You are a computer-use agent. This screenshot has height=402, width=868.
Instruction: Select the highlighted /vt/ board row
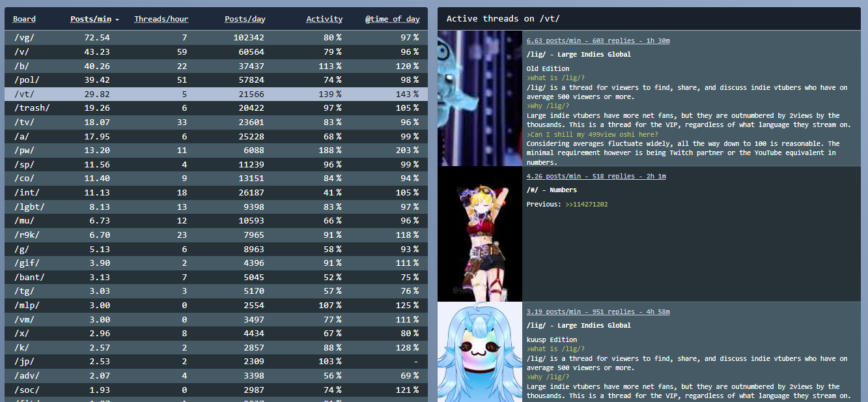coord(216,94)
